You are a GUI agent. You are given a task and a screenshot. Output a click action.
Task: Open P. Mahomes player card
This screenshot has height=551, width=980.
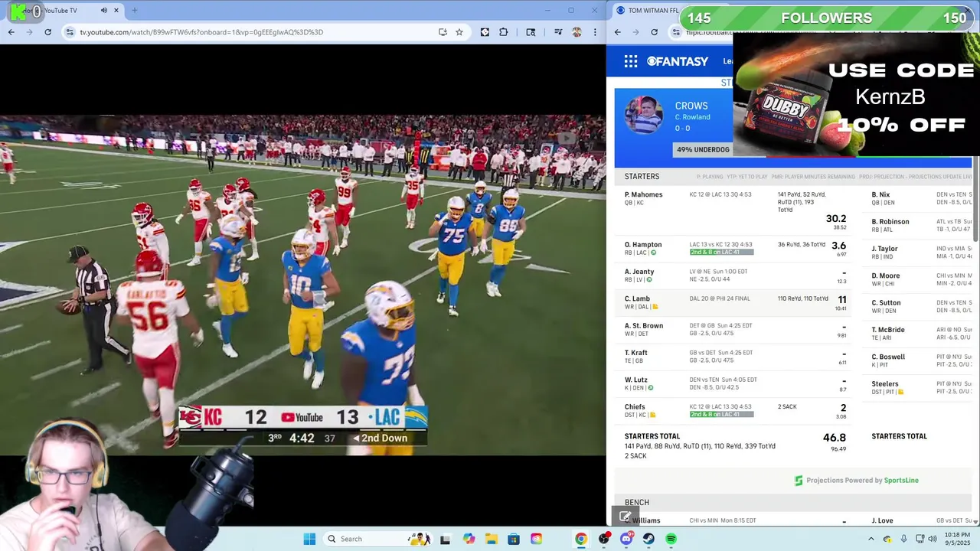coord(643,194)
